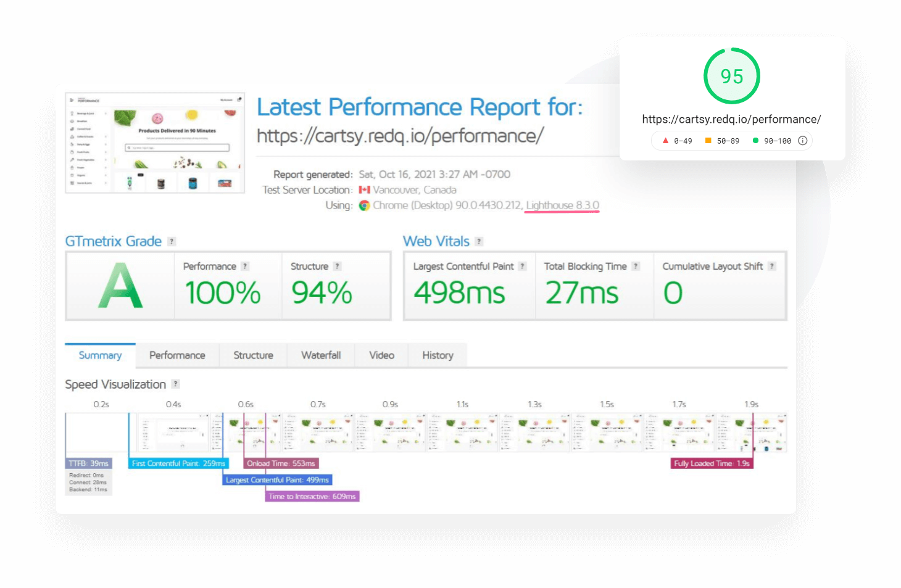Click the URL under the 95 score
This screenshot has height=588, width=901.
tap(731, 119)
